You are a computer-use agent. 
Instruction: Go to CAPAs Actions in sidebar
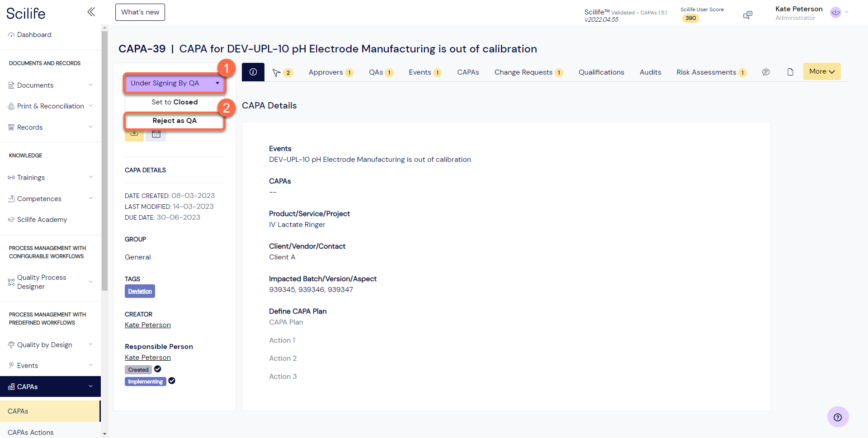tap(31, 433)
